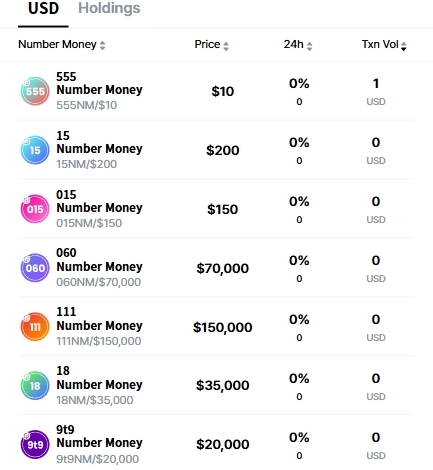Click the $150,000 price for 111
The image size is (433, 470).
tap(222, 327)
